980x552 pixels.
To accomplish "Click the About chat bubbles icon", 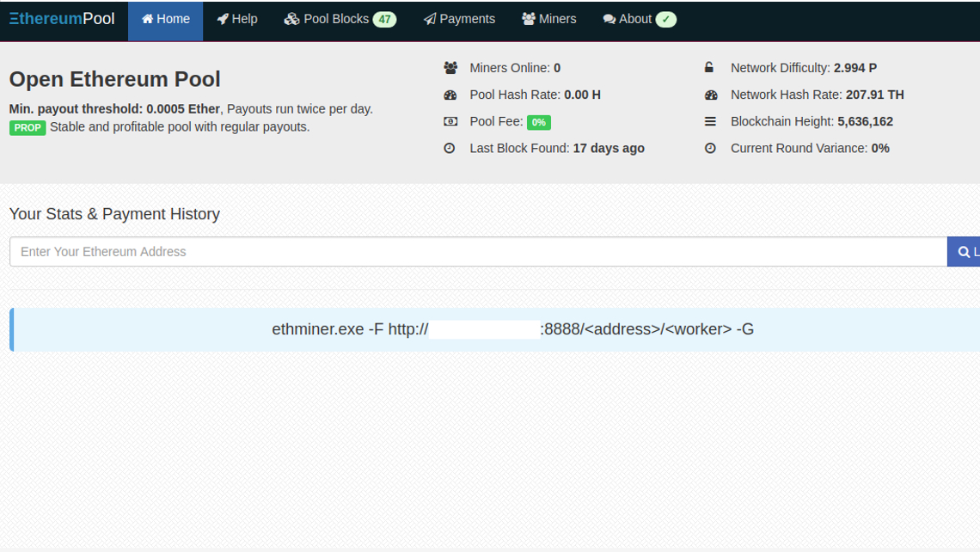I will [x=609, y=20].
